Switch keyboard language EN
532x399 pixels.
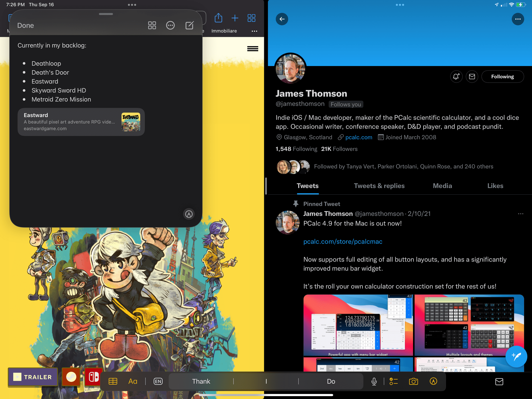(158, 381)
